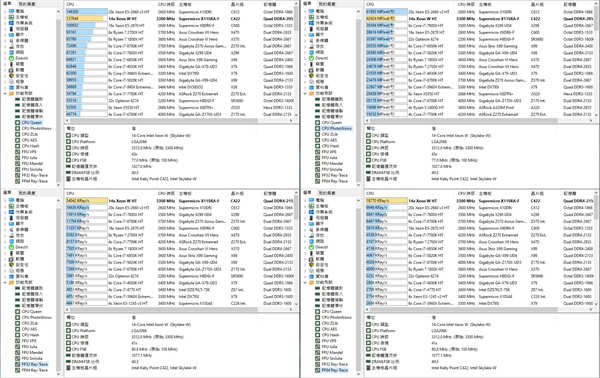Select CPU ZLib in the CPU Queen window tree

29,134
